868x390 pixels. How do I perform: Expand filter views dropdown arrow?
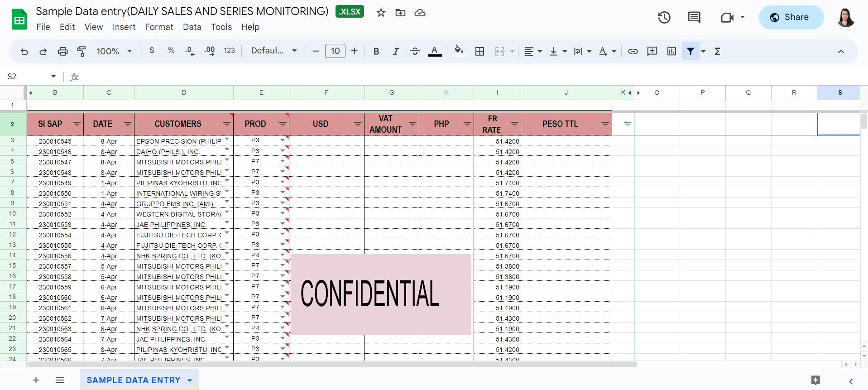704,52
